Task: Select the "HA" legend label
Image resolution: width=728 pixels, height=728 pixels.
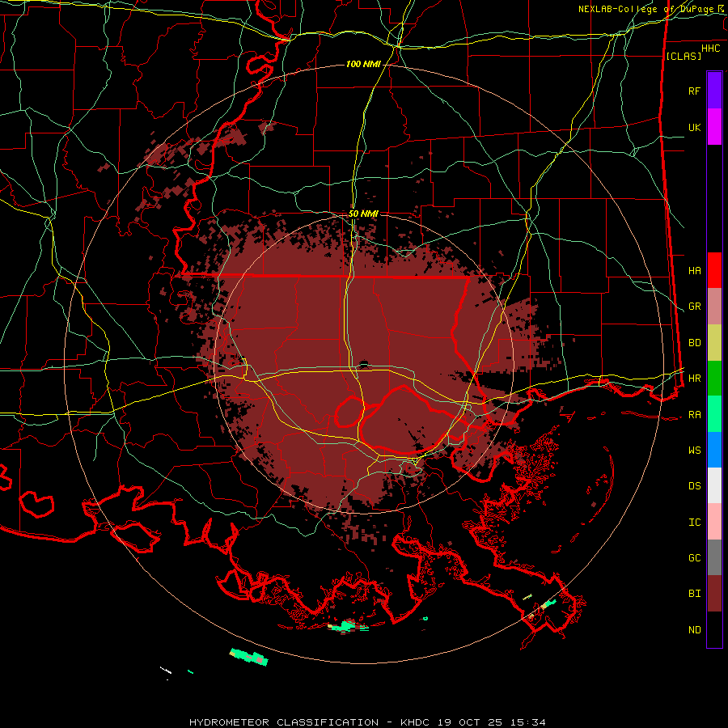Action: (694, 270)
